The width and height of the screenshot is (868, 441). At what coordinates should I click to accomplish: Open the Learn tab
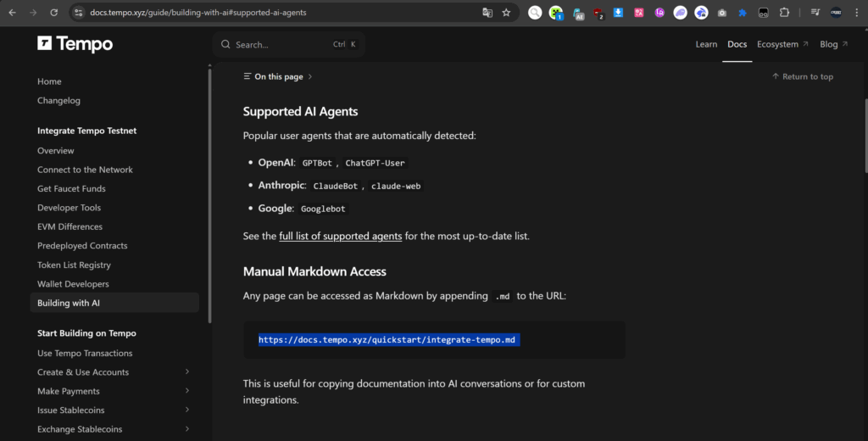click(x=706, y=44)
